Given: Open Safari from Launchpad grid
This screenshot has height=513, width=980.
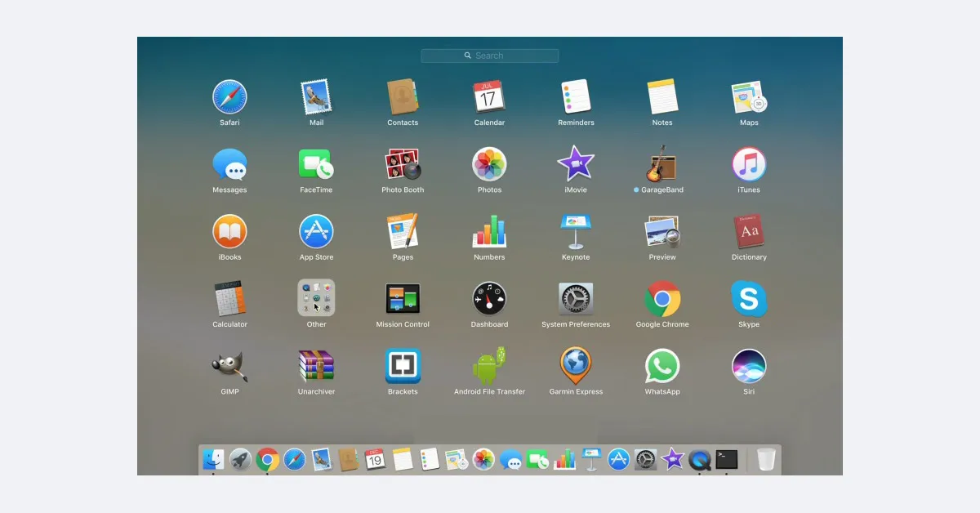Looking at the screenshot, I should click(229, 97).
